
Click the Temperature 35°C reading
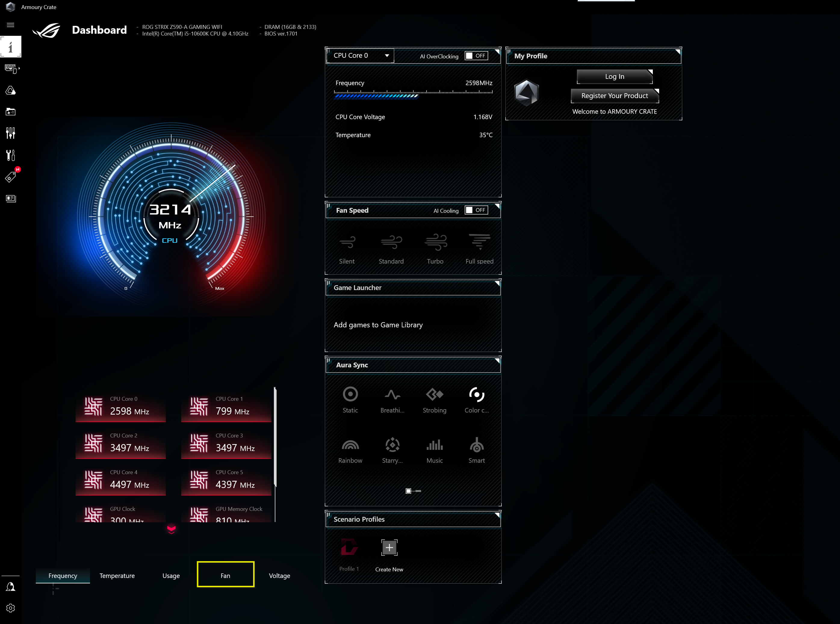pyautogui.click(x=414, y=135)
